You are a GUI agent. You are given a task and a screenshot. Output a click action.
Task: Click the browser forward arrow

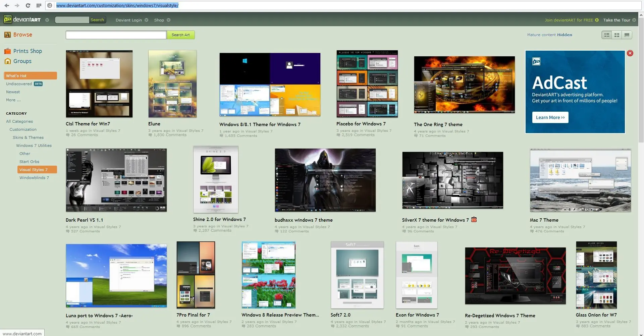coord(17,5)
